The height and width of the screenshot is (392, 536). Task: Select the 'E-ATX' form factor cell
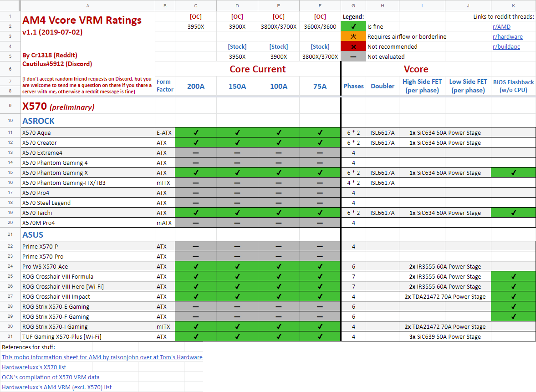[x=165, y=132]
